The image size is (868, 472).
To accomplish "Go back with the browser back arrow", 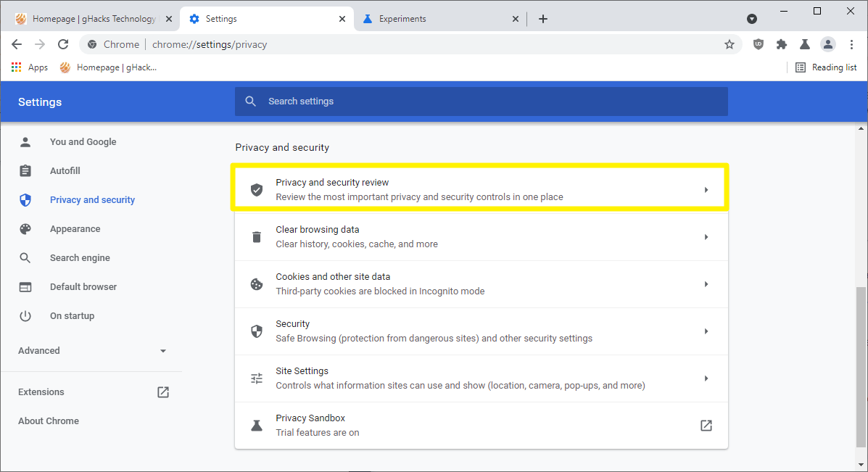I will point(17,44).
